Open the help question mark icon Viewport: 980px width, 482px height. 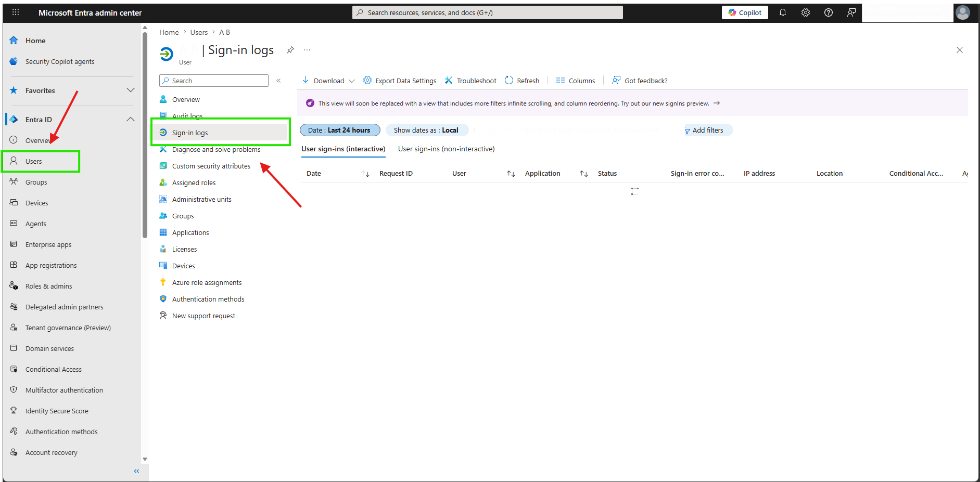pyautogui.click(x=828, y=12)
